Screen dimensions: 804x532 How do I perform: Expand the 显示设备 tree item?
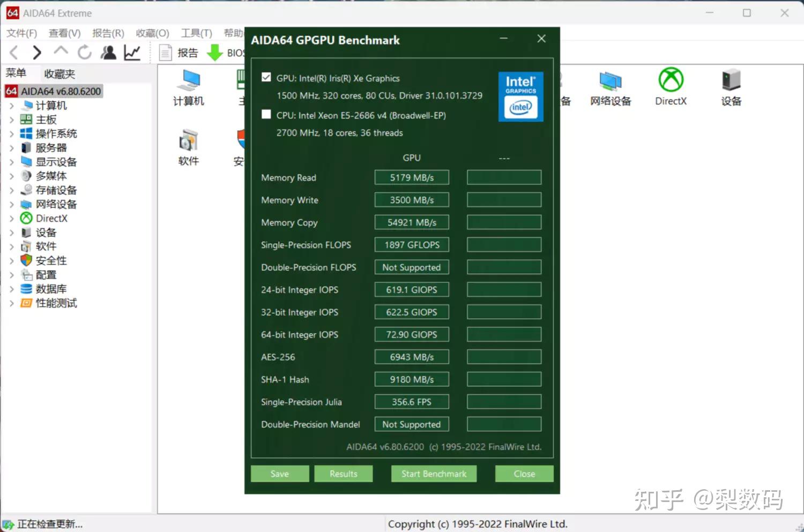click(x=12, y=162)
